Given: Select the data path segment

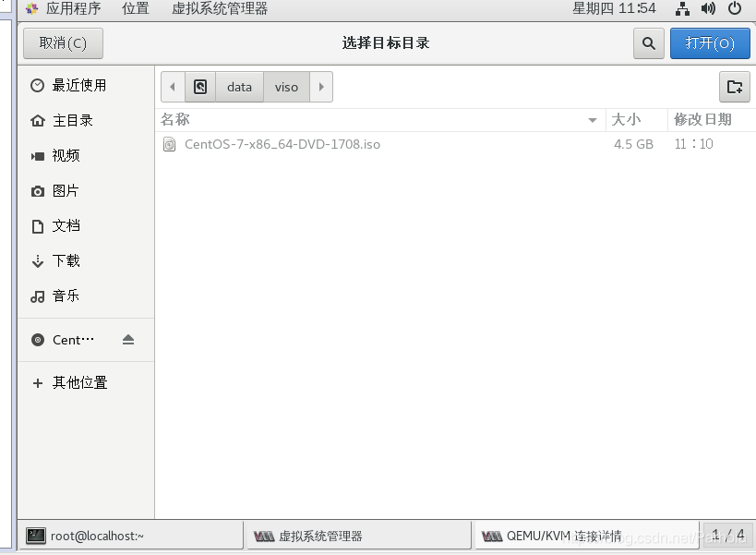Looking at the screenshot, I should coord(239,87).
